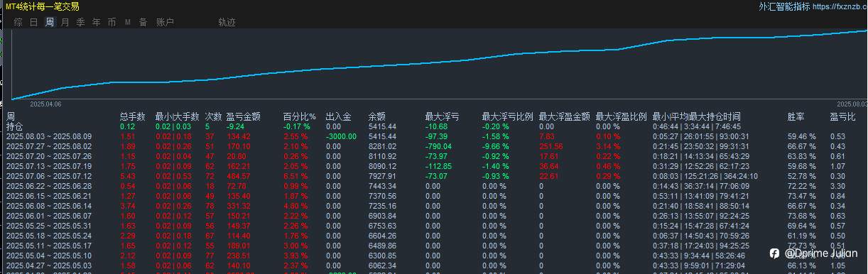Click the 最大浮盈比例 column header
This screenshot has width=868, height=274.
[x=621, y=116]
